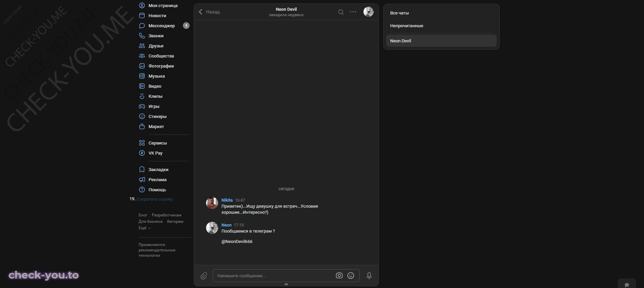
Task: Click the unread badge on Мессенджер
Action: 186,26
